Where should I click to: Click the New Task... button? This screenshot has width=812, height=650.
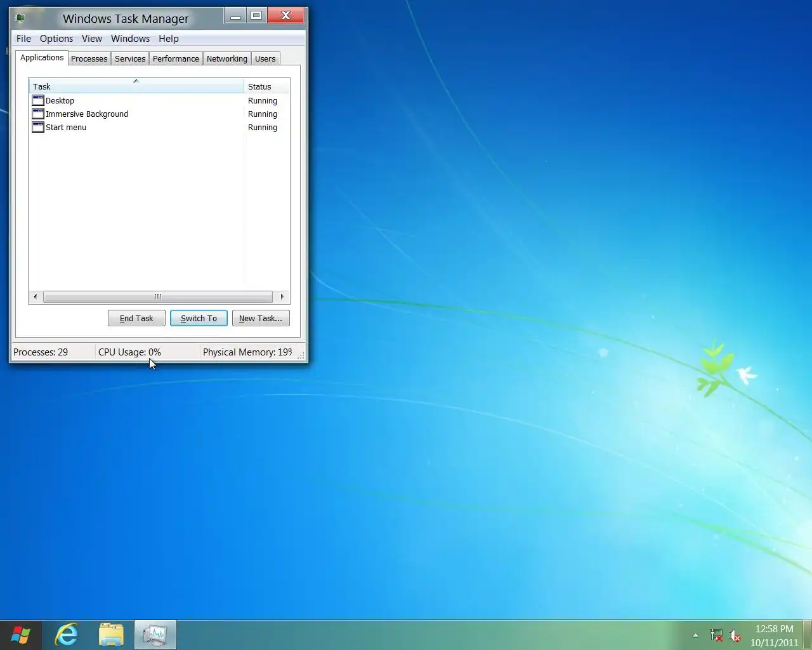point(261,318)
